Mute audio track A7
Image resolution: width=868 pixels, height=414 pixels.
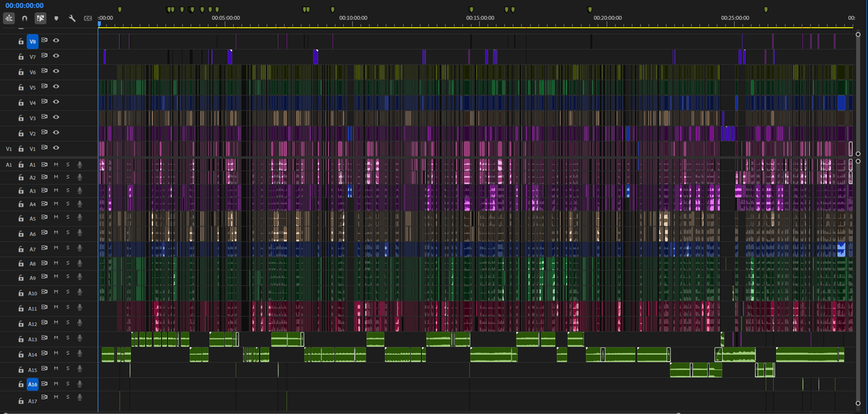56,249
